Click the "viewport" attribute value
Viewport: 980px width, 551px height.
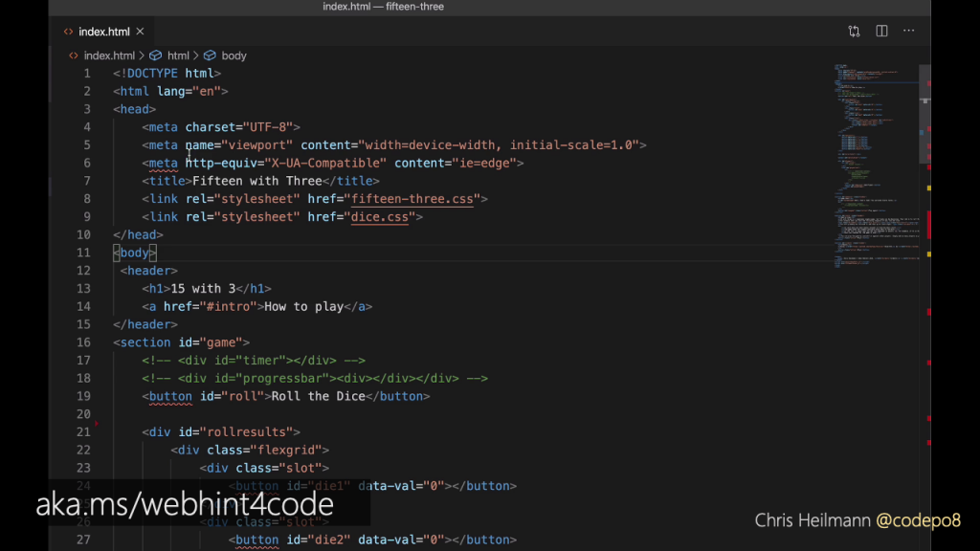[256, 145]
